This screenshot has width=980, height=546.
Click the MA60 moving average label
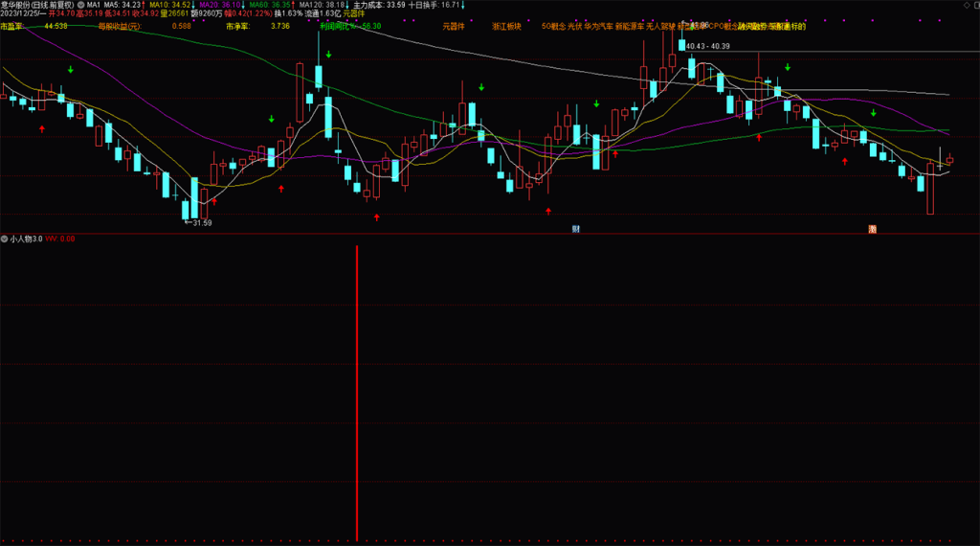270,5
